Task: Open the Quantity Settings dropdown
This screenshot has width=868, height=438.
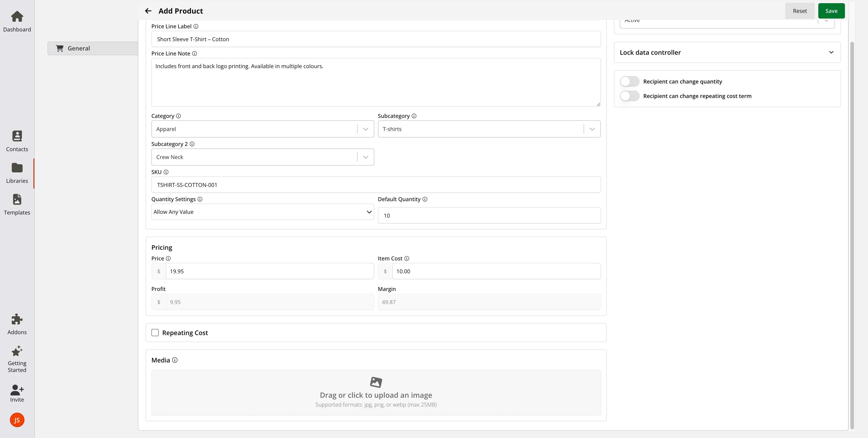Action: coord(262,212)
